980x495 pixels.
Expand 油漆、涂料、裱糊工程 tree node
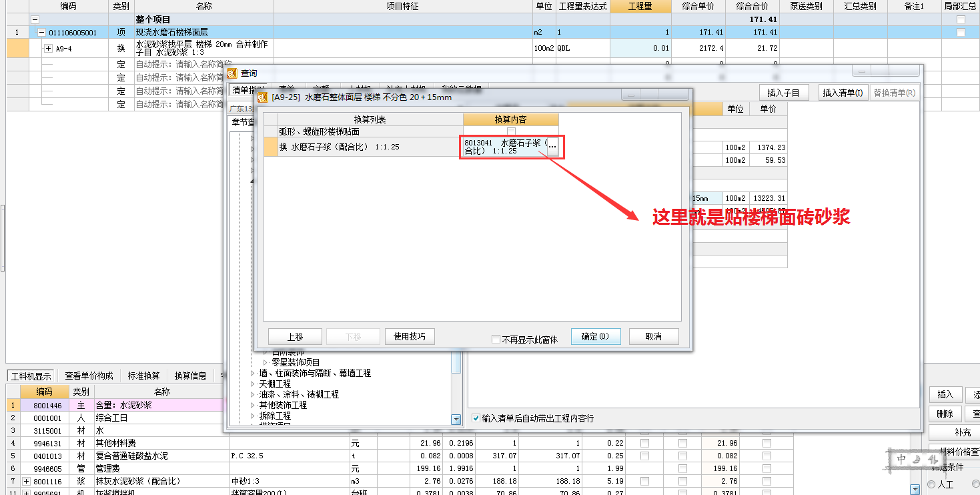pyautogui.click(x=252, y=395)
